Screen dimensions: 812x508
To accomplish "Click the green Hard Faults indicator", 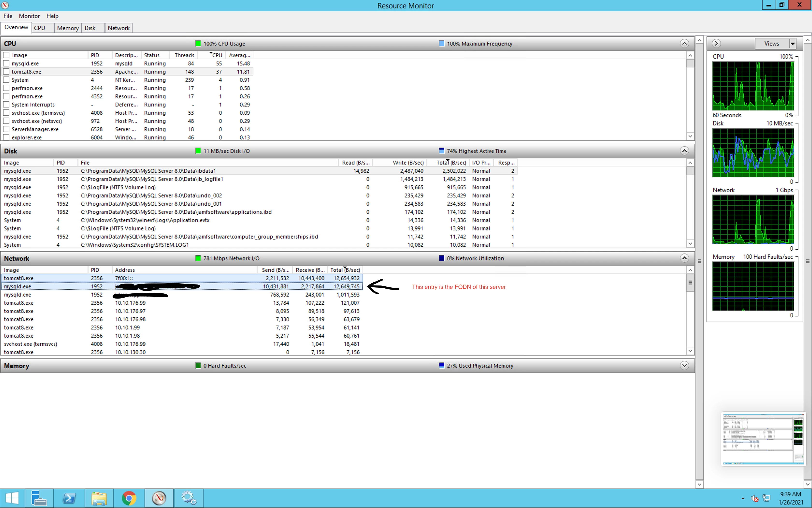I will (198, 365).
